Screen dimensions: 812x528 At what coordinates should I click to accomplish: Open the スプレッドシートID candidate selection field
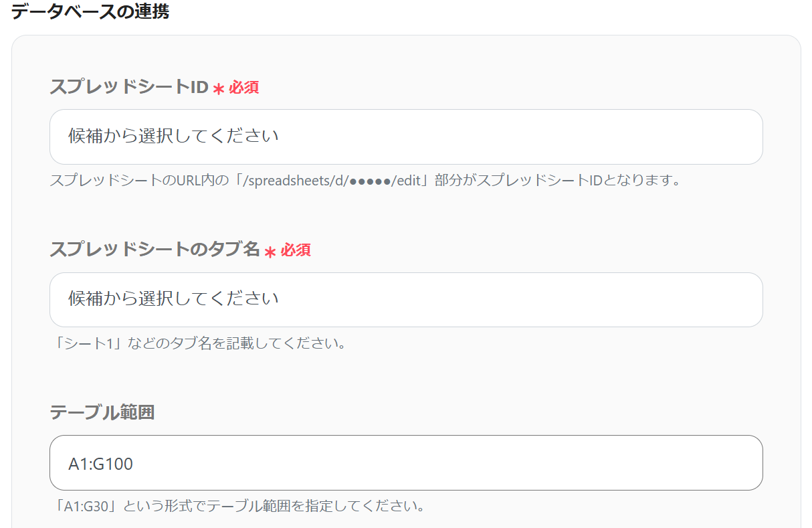point(406,137)
